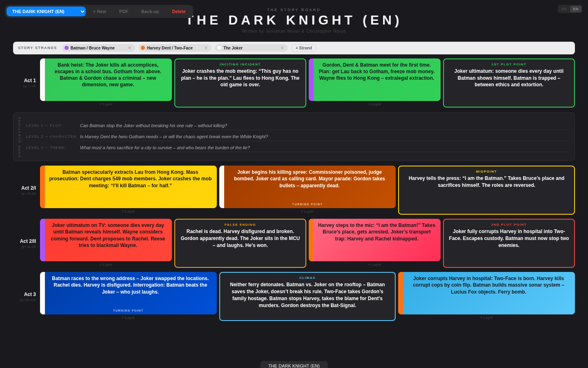Viewport: 588px width, 368px height.
Task: Add a new strand with + Strand
Action: pos(303,48)
